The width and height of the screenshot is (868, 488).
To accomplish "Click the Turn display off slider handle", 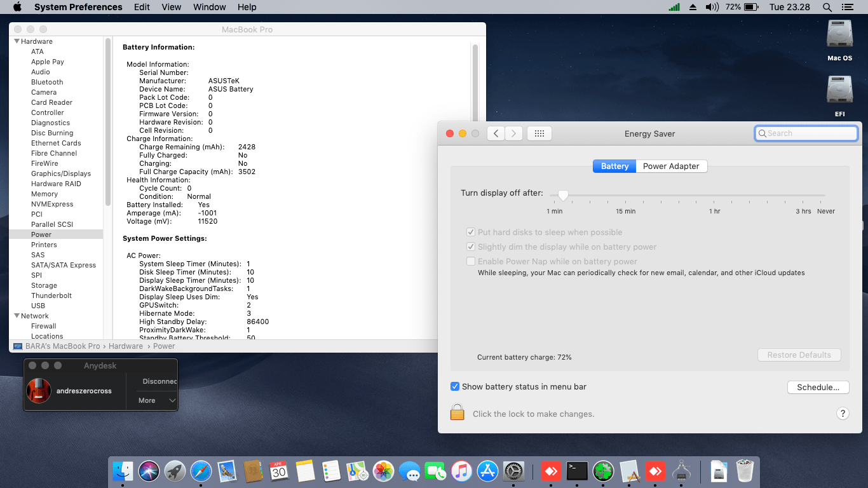I will point(563,196).
